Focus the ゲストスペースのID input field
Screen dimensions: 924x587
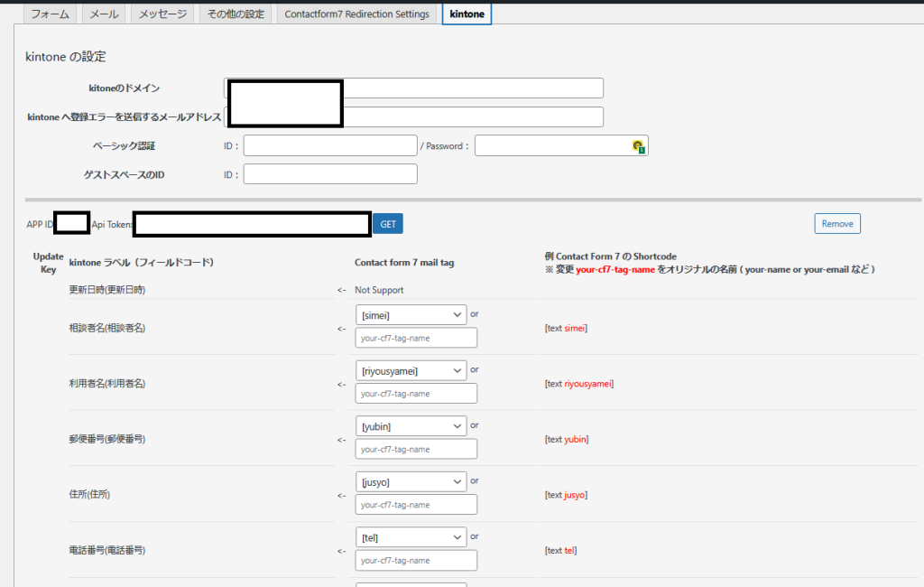[329, 174]
